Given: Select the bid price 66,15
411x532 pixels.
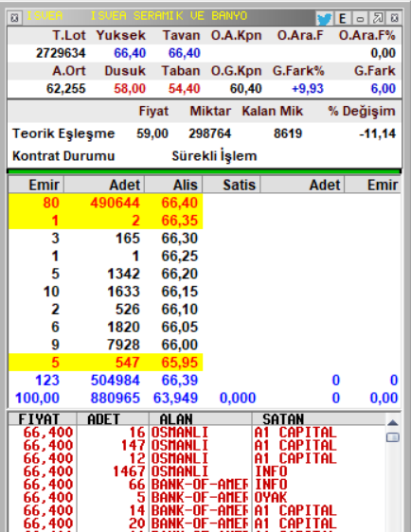Looking at the screenshot, I should [x=180, y=292].
